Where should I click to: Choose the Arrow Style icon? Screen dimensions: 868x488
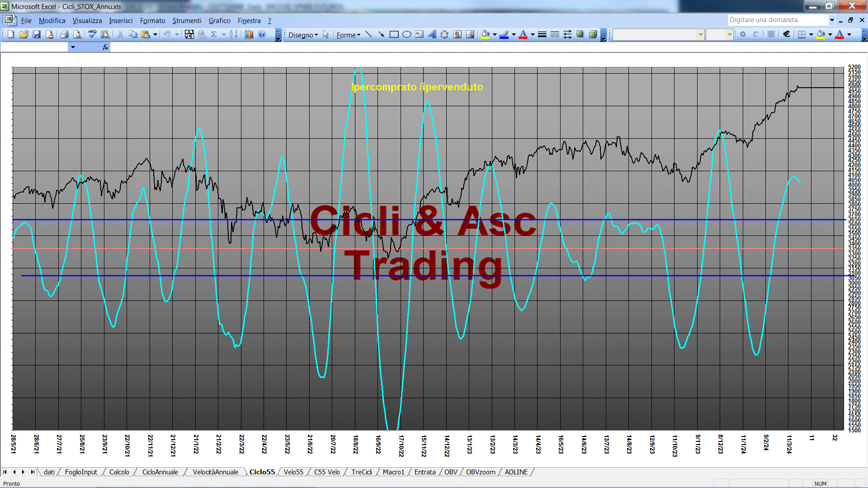pyautogui.click(x=567, y=34)
